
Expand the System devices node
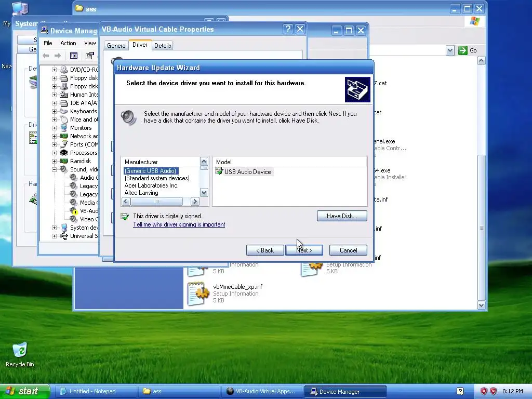[54, 228]
